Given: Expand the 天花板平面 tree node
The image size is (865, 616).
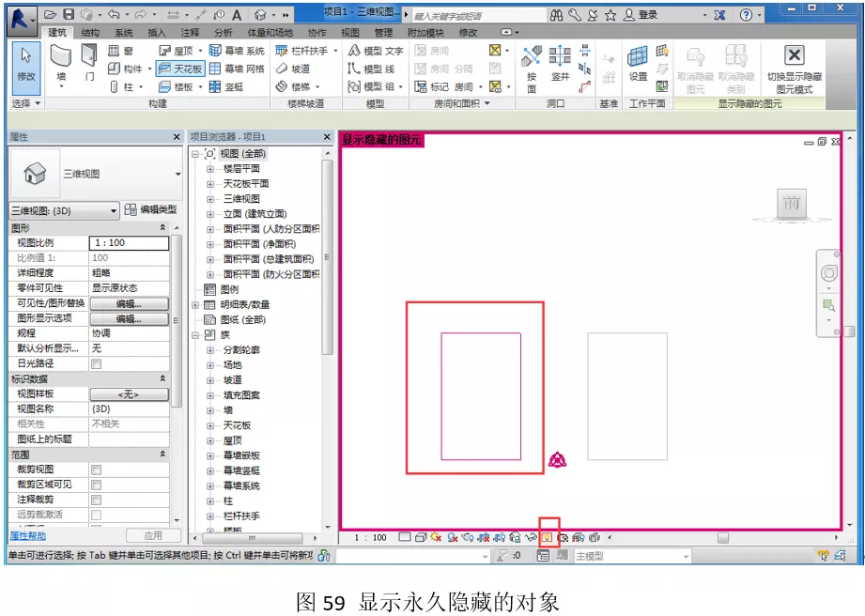Looking at the screenshot, I should click(210, 184).
